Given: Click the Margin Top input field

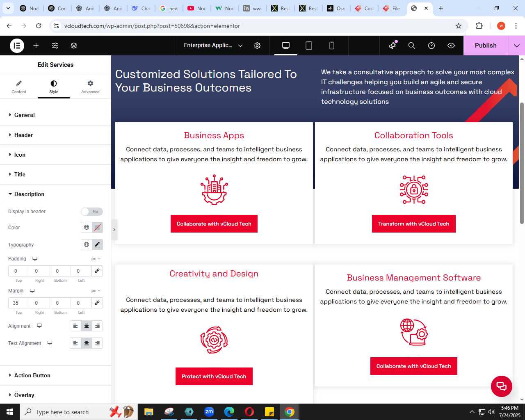Looking at the screenshot, I should point(18,303).
